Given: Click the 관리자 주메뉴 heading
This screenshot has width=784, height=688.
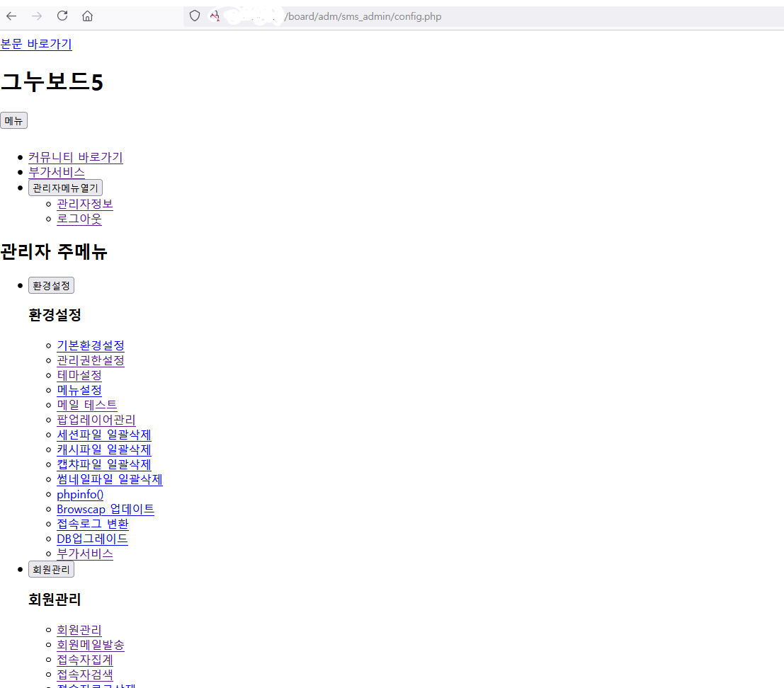Looking at the screenshot, I should tap(54, 251).
